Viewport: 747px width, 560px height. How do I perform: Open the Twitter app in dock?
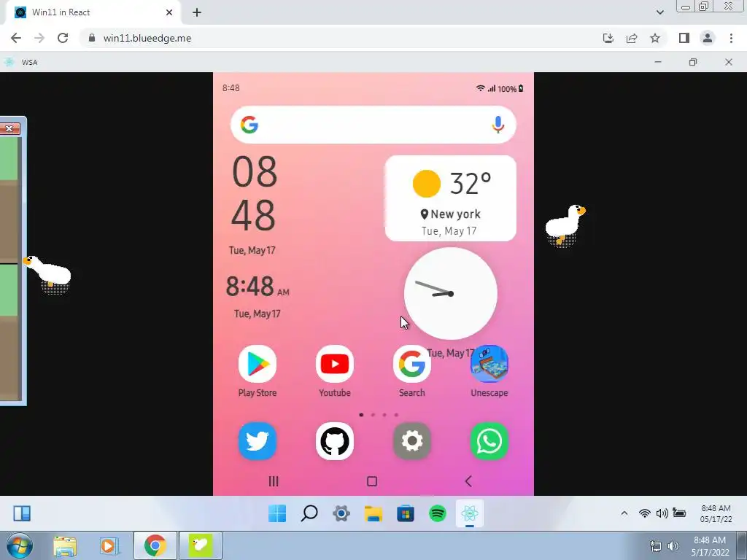258,441
